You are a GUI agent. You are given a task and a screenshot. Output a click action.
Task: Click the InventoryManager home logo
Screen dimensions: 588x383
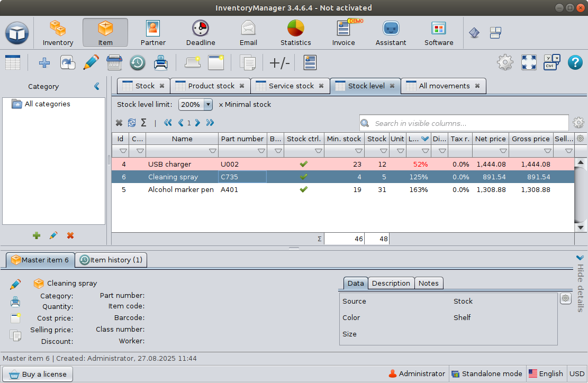coord(17,33)
